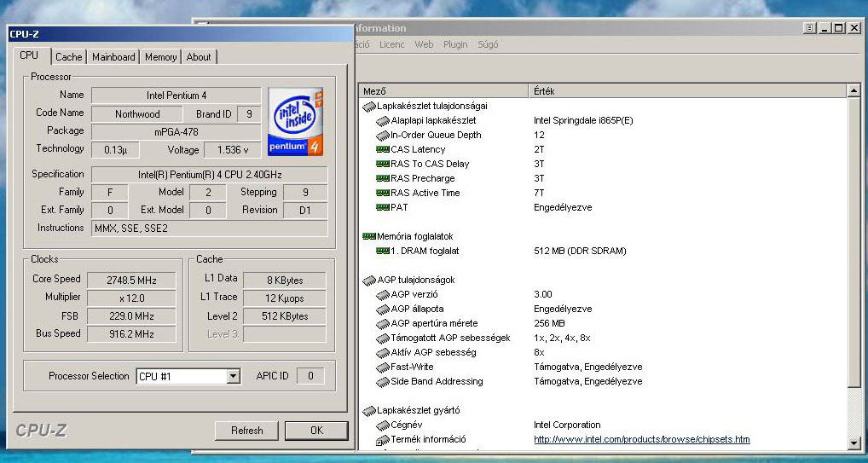Viewport: 868px width, 463px height.
Task: Click the chip icon beside AGP állapota
Action: (x=383, y=309)
